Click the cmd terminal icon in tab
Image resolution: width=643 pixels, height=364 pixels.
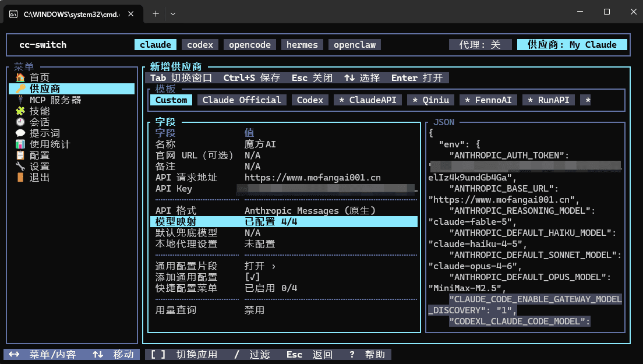pos(13,15)
